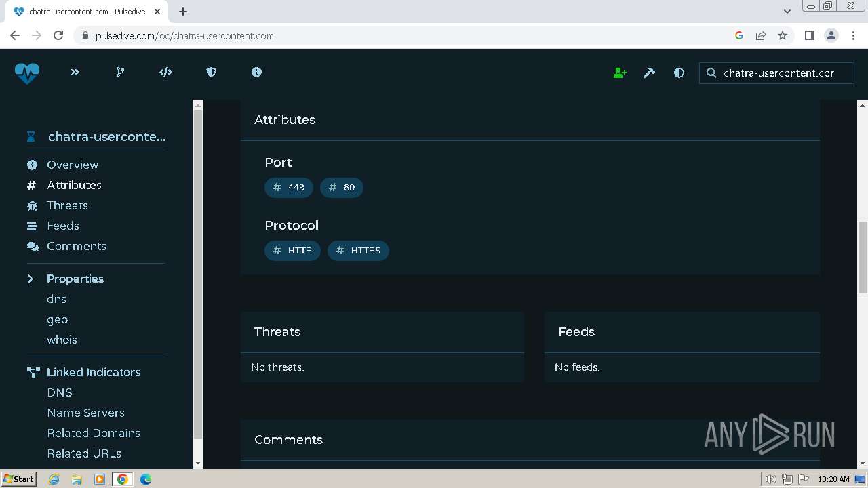Open a new browser tab
Screen dimensions: 868x488
(183, 12)
